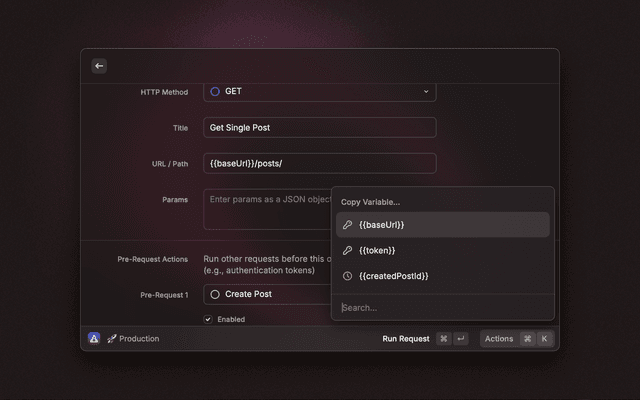Click the circle icon next to GET
Image resolution: width=640 pixels, height=400 pixels.
click(215, 91)
